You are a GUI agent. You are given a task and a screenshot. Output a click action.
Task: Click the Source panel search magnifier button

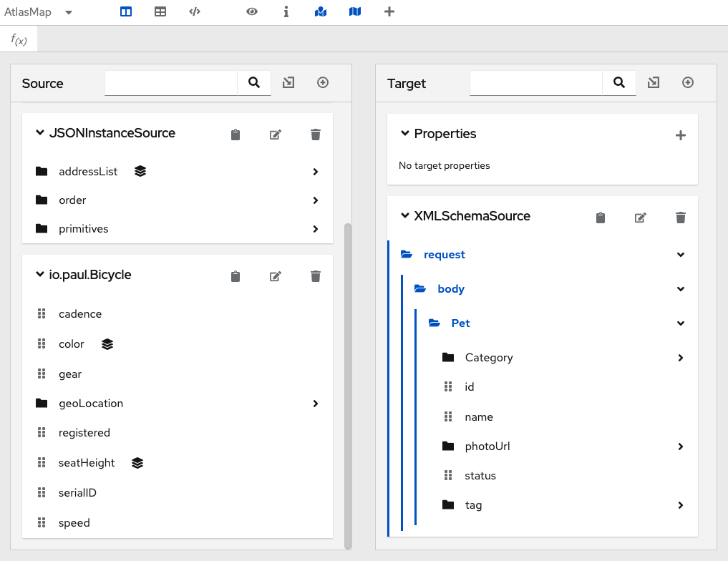pyautogui.click(x=254, y=83)
